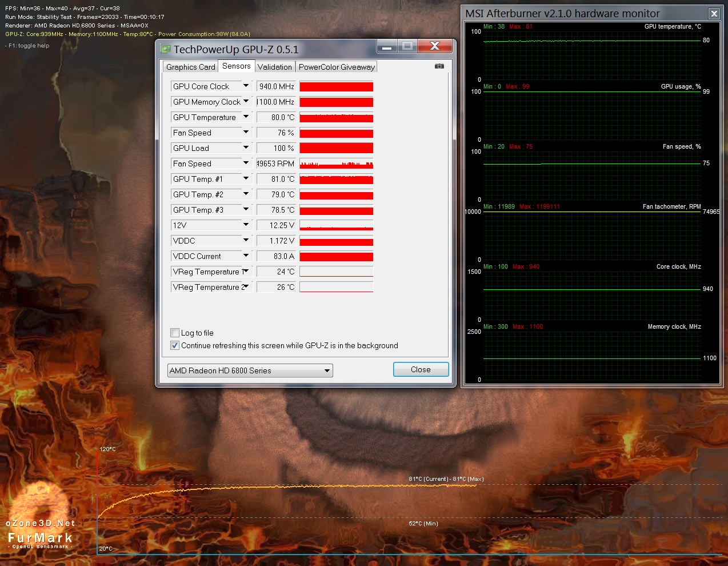Click the TechPowerUp GPU-Z 0.5.1 title text

(236, 50)
